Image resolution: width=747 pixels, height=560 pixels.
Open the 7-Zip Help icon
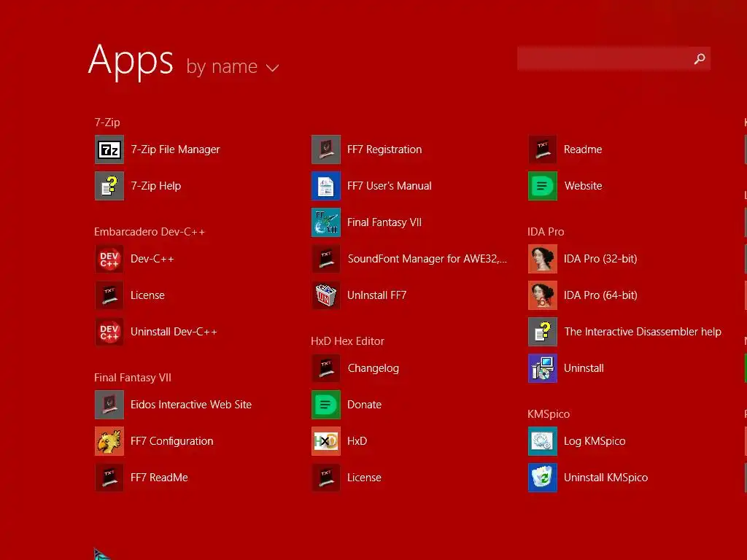pos(109,186)
